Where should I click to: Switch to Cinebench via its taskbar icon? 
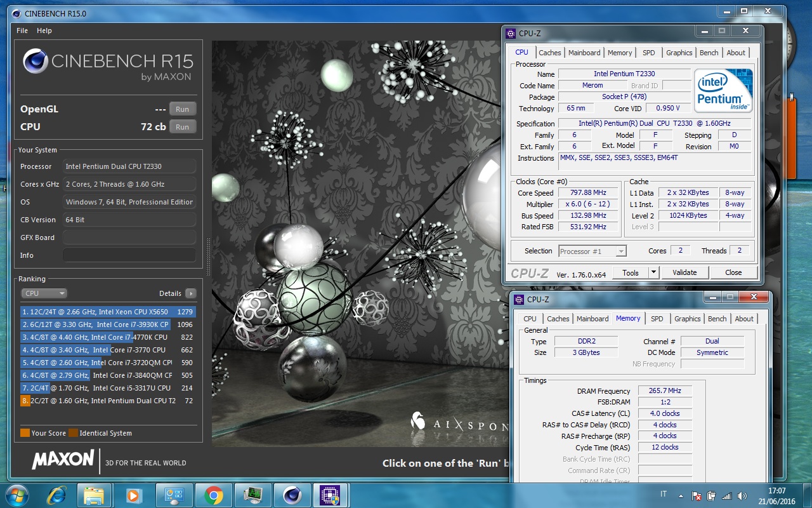tap(292, 495)
